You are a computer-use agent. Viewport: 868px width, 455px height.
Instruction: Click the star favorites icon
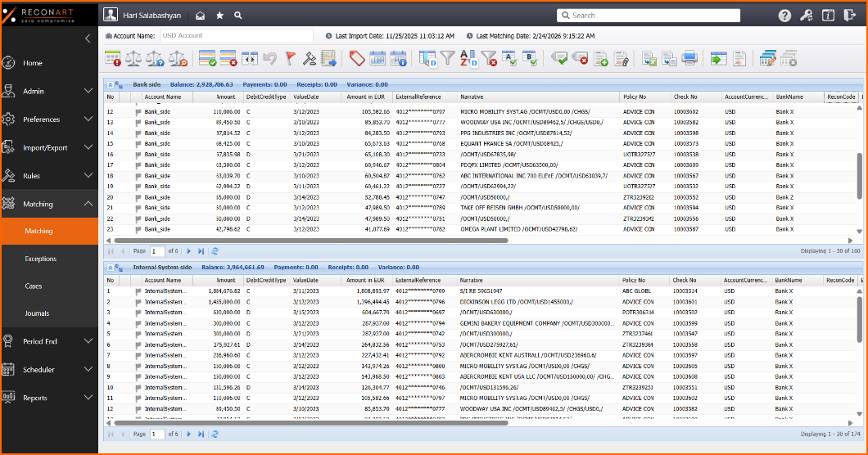pos(219,16)
